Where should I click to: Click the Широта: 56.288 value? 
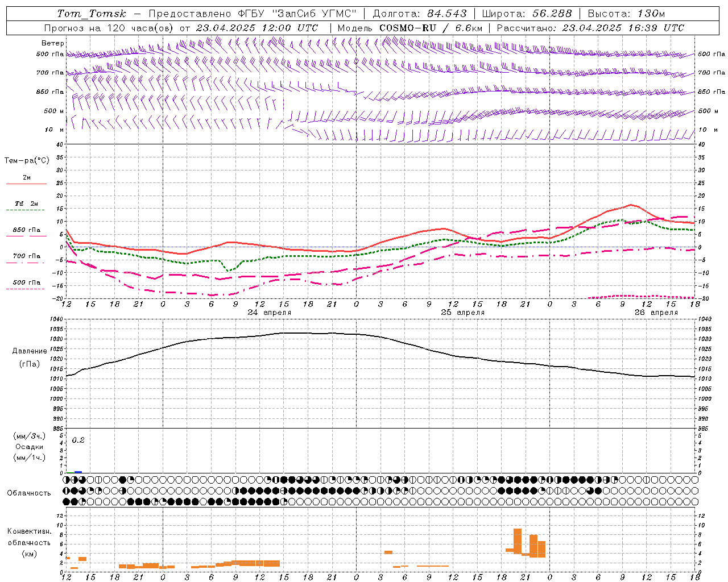tap(527, 14)
